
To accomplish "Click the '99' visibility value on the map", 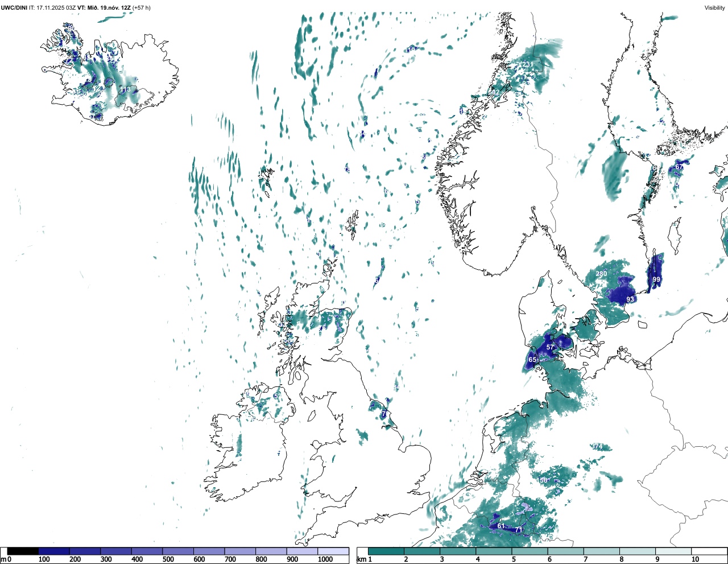I will coord(656,279).
